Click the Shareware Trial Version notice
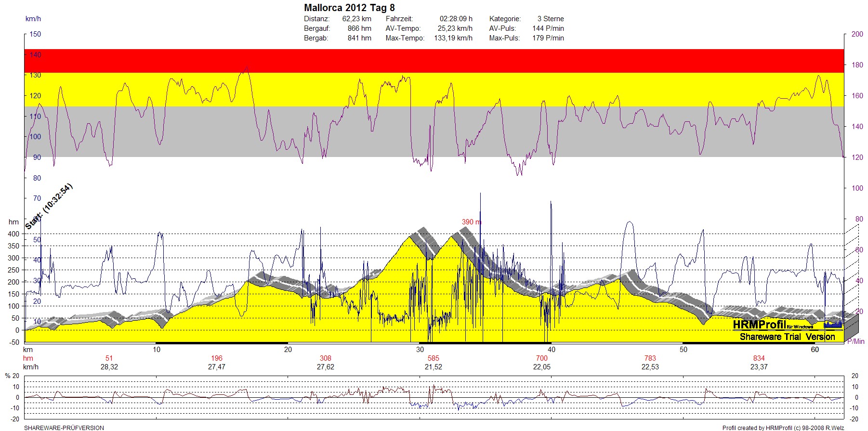This screenshot has width=868, height=431. click(787, 337)
